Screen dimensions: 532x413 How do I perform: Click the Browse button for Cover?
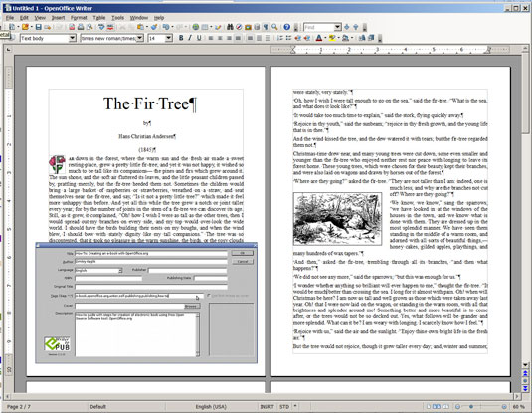tap(191, 306)
